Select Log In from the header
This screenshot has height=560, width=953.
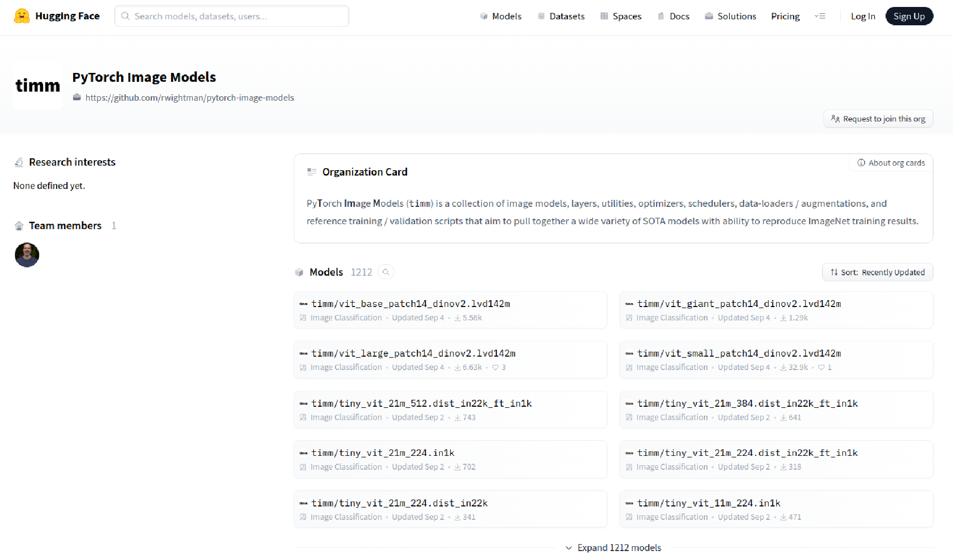tap(863, 16)
